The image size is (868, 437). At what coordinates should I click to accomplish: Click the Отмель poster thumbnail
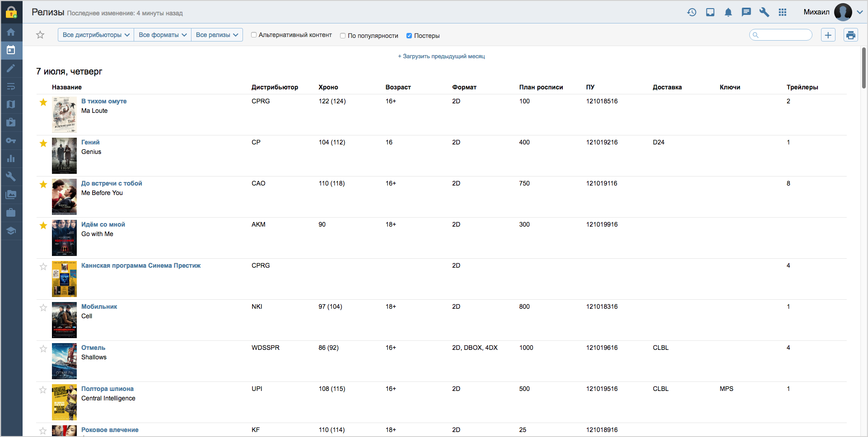(x=64, y=361)
